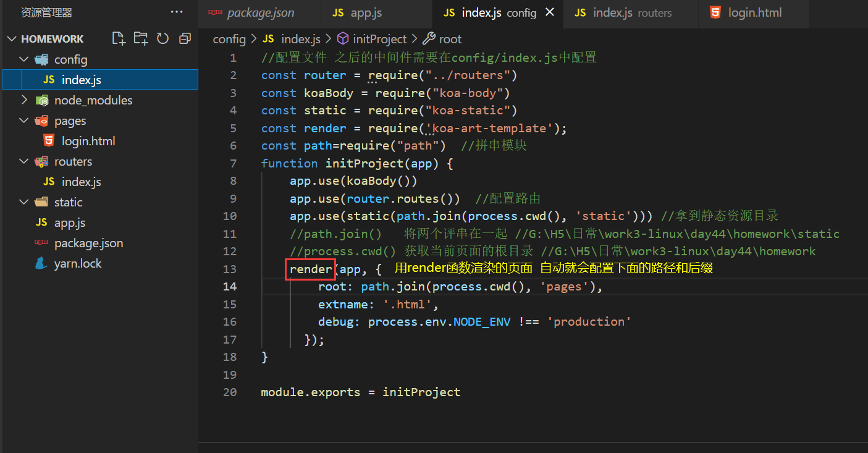Click line number 14 in the gutter

[229, 286]
